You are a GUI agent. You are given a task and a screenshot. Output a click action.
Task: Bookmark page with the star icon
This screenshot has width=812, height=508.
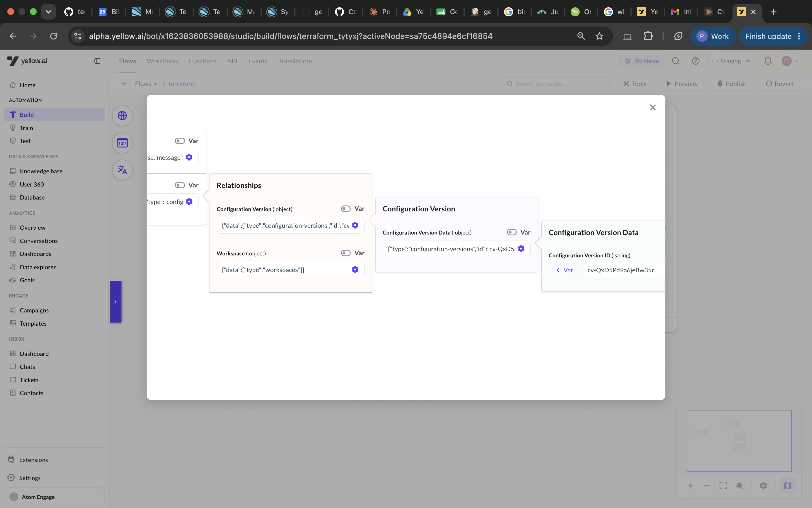coord(599,36)
